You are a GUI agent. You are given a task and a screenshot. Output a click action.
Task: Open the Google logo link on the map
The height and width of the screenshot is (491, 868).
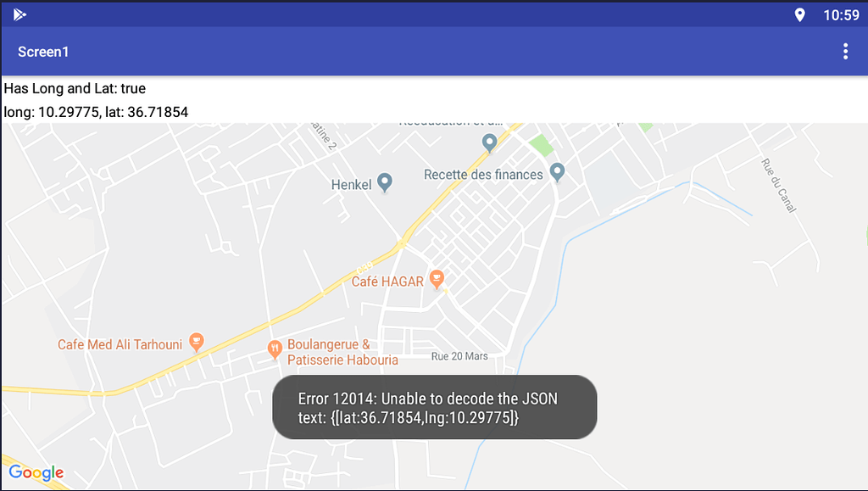tap(37, 472)
